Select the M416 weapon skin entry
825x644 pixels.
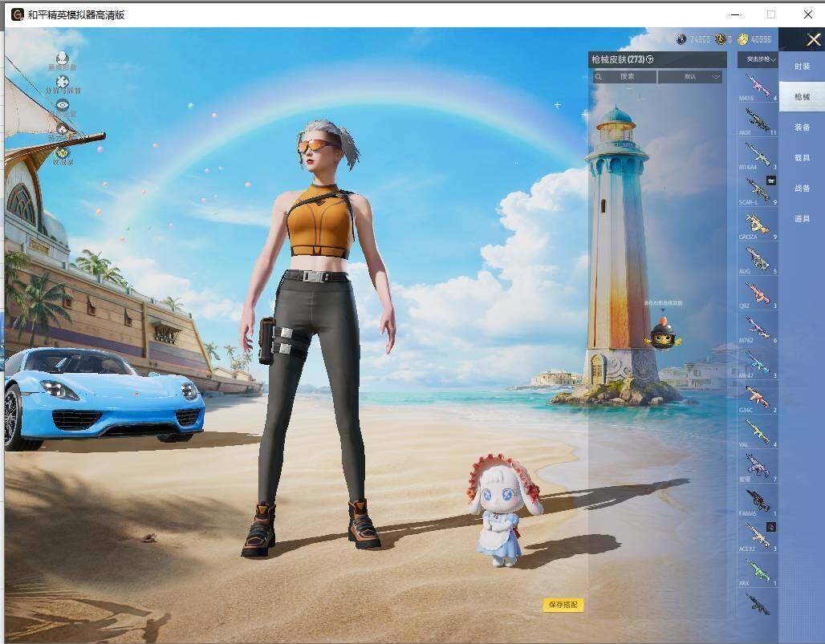pos(758,87)
